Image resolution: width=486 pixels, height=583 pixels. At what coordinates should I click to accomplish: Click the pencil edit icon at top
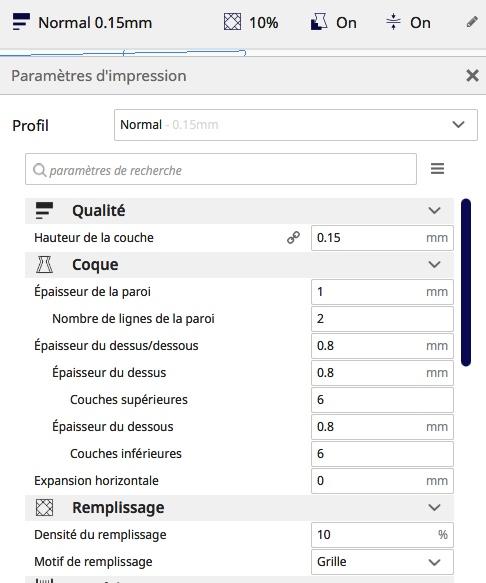point(472,22)
